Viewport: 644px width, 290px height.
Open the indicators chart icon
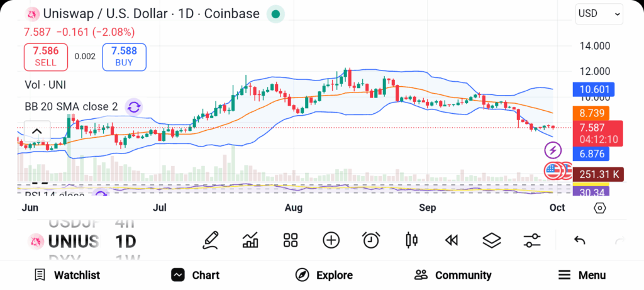click(251, 240)
